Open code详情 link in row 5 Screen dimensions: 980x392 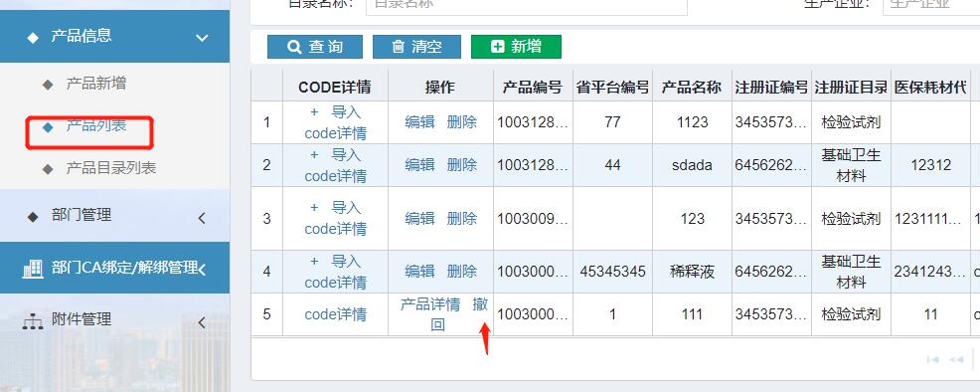tap(336, 314)
